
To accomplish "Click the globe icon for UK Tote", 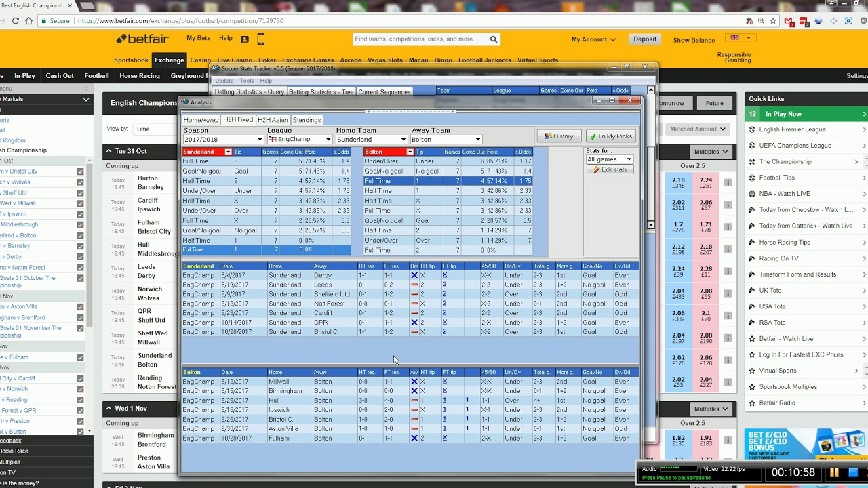I will coord(752,291).
